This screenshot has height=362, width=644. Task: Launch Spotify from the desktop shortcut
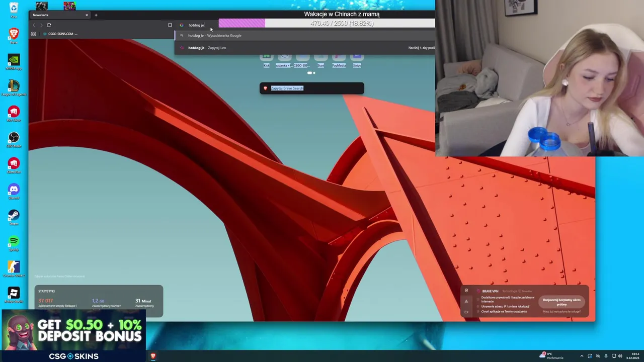[14, 243]
